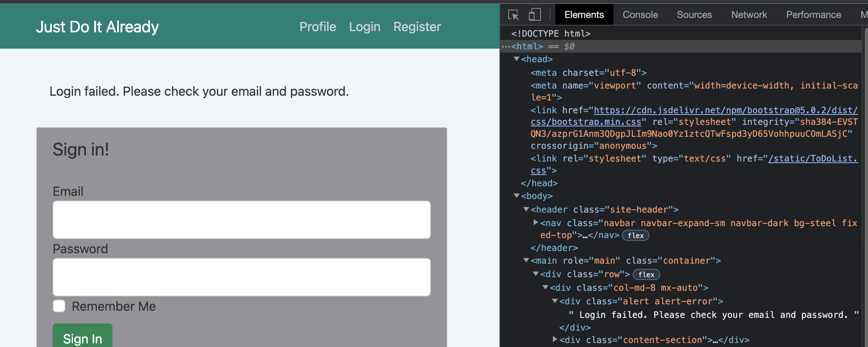Toggle the flex badge beside div row

[x=646, y=275]
